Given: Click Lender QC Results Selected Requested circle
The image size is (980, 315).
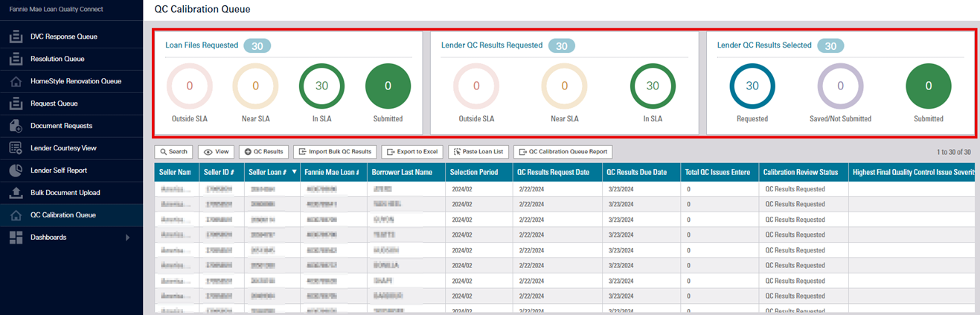Looking at the screenshot, I should point(752,86).
